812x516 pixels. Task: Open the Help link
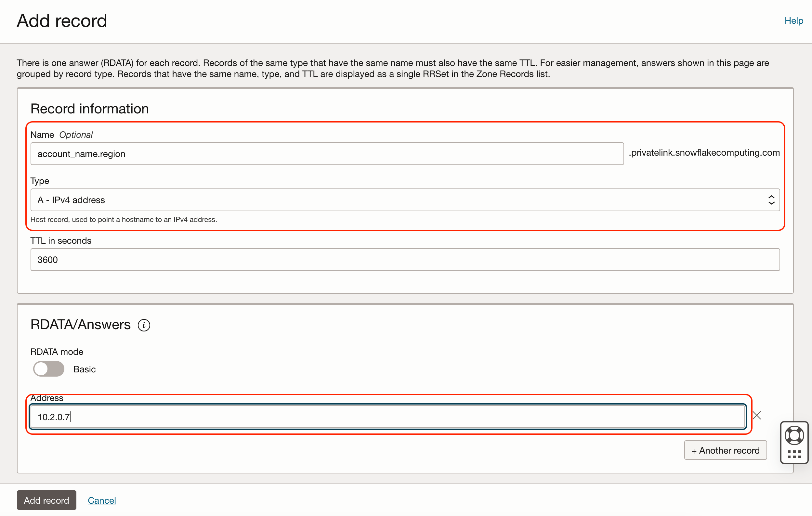(793, 21)
